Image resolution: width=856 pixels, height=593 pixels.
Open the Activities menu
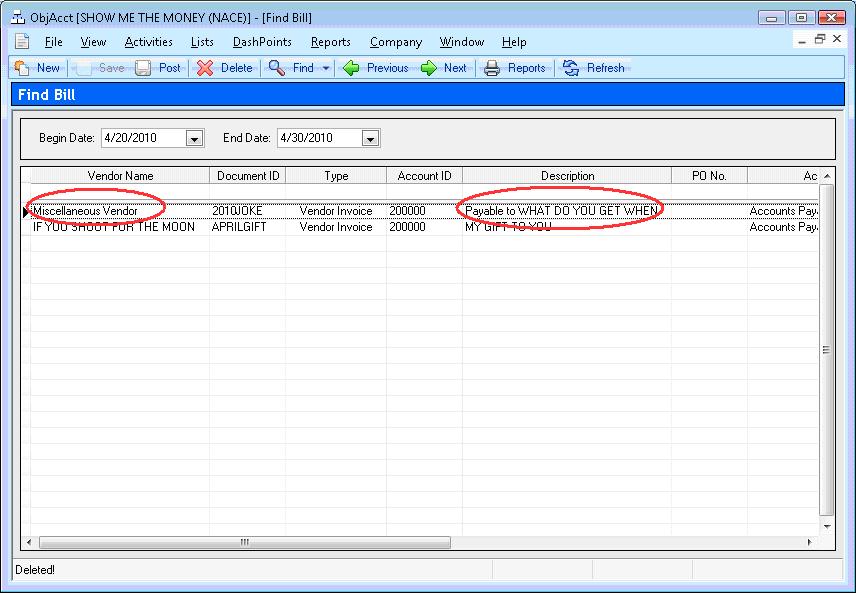(148, 42)
